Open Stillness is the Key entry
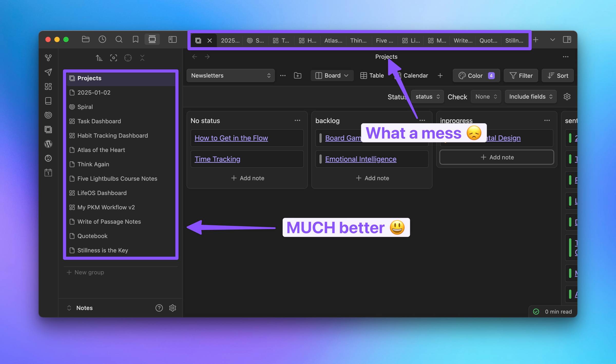This screenshot has height=364, width=616. coord(121,250)
